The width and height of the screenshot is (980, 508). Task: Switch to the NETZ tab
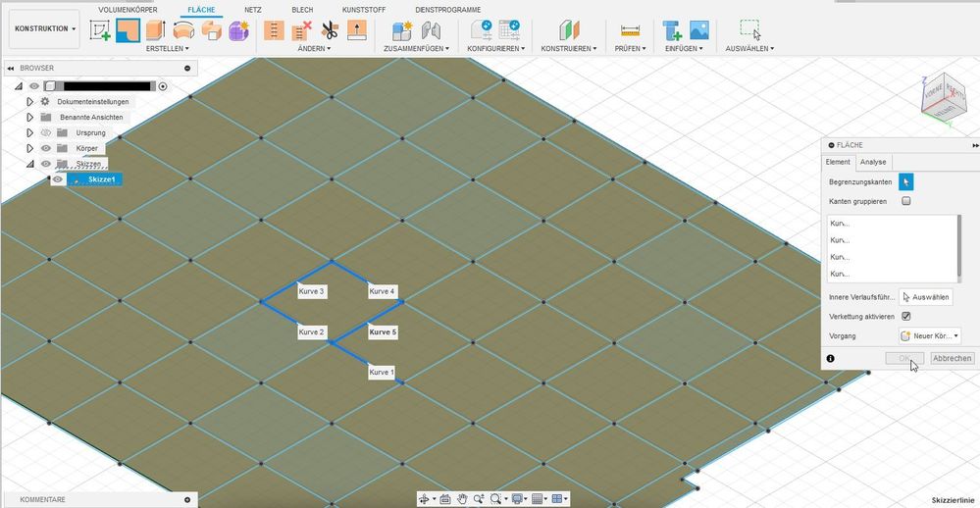252,10
